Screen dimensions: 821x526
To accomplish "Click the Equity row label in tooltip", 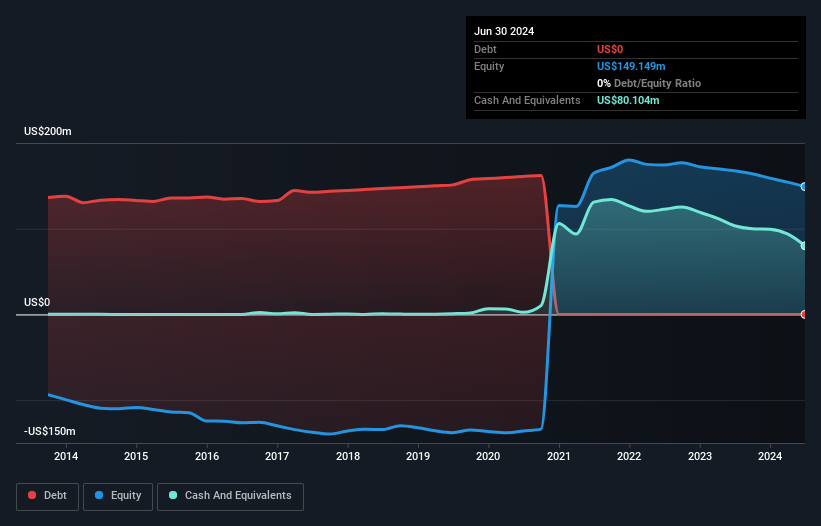I will point(489,66).
